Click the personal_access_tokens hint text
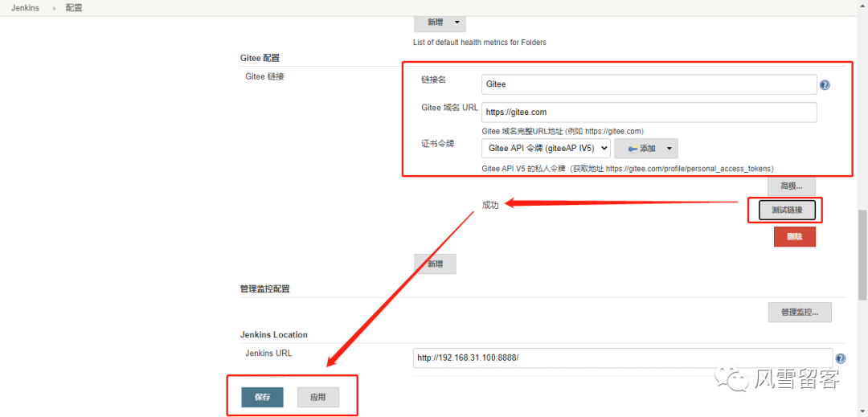Image resolution: width=868 pixels, height=417 pixels. (628, 168)
